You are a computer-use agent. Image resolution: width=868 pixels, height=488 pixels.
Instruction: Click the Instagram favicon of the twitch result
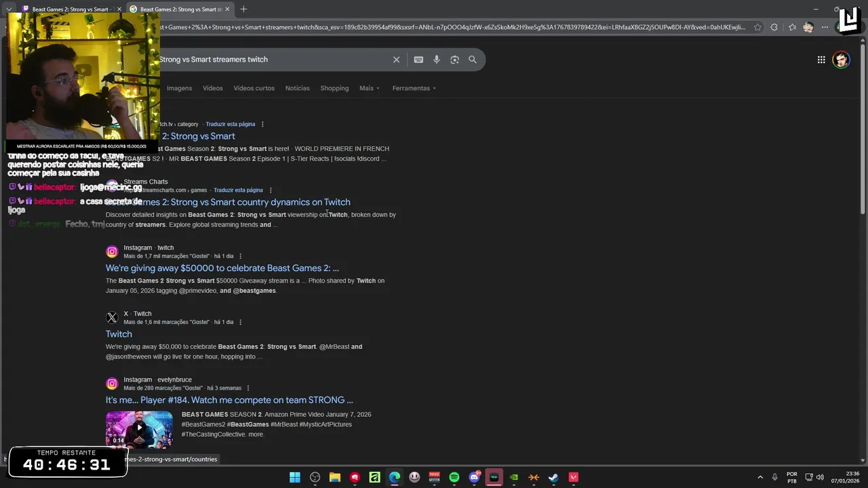pos(112,252)
